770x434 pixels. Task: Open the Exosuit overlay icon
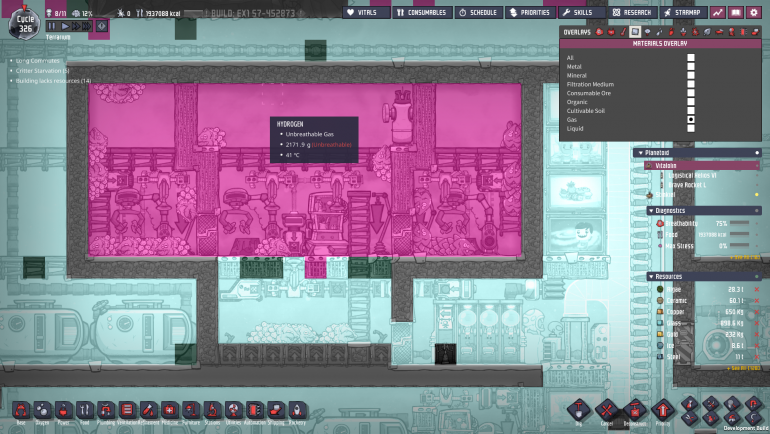731,32
